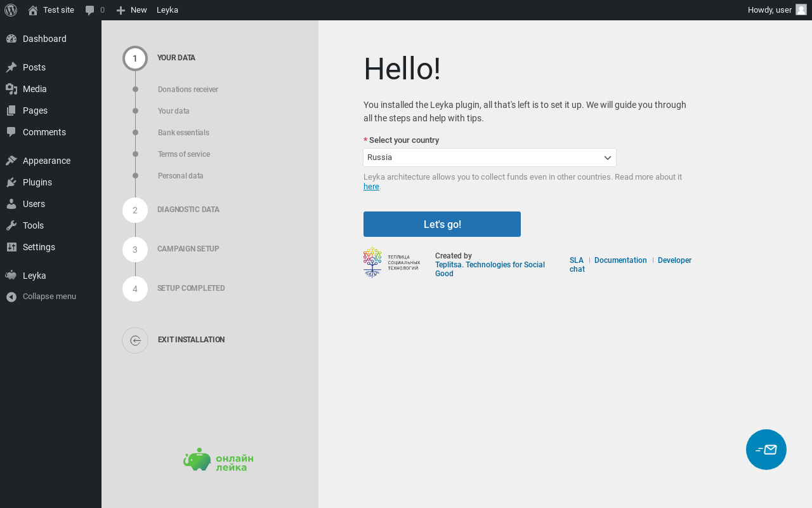Click the 'here' read more link
This screenshot has height=508, width=812.
371,187
